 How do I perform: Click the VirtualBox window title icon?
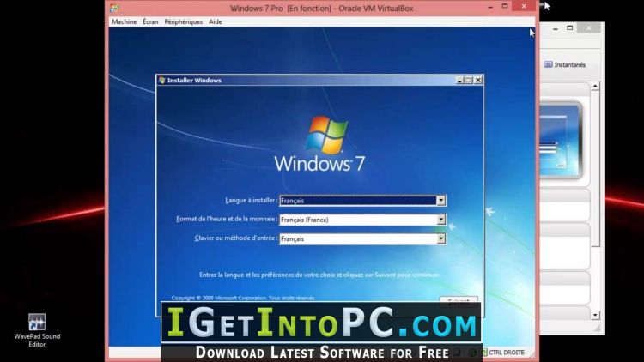click(x=114, y=8)
